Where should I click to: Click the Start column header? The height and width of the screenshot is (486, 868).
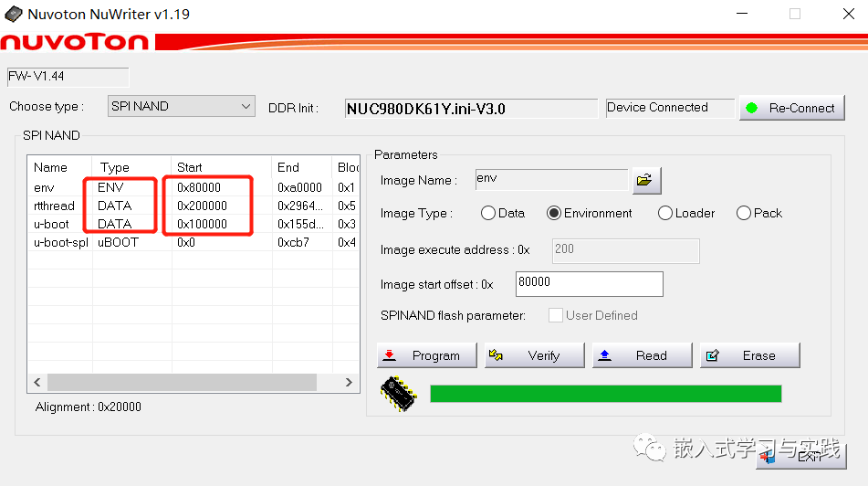222,167
